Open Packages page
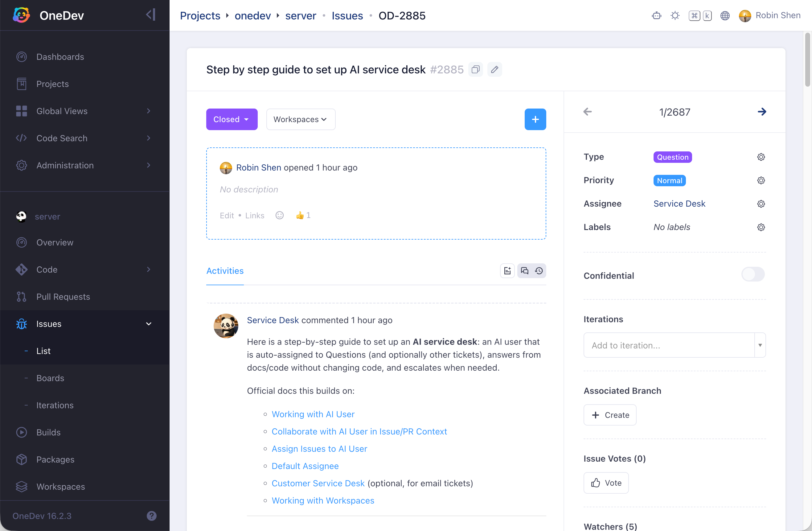The width and height of the screenshot is (812, 531). pyautogui.click(x=84, y=459)
